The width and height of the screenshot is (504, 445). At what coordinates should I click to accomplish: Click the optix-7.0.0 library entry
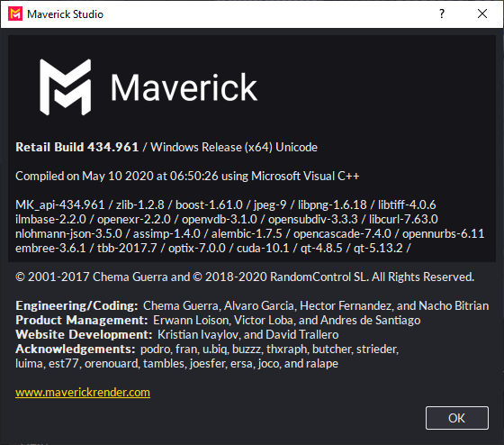pos(197,248)
